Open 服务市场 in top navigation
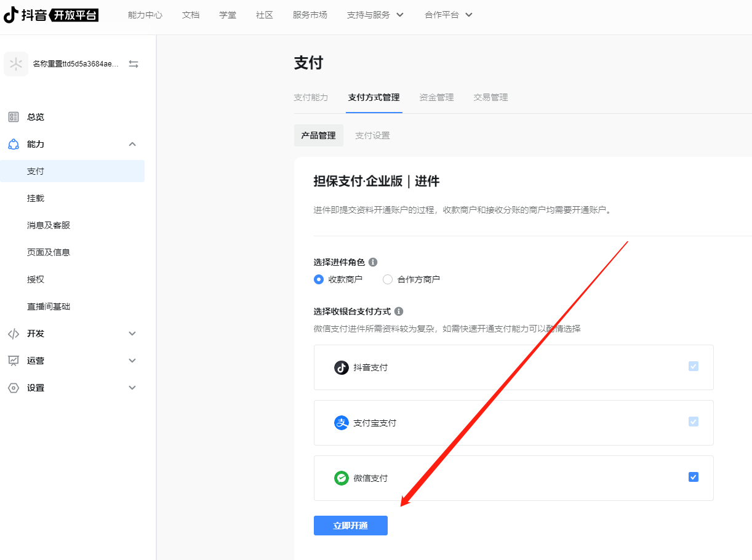The height and width of the screenshot is (560, 752). pos(310,15)
